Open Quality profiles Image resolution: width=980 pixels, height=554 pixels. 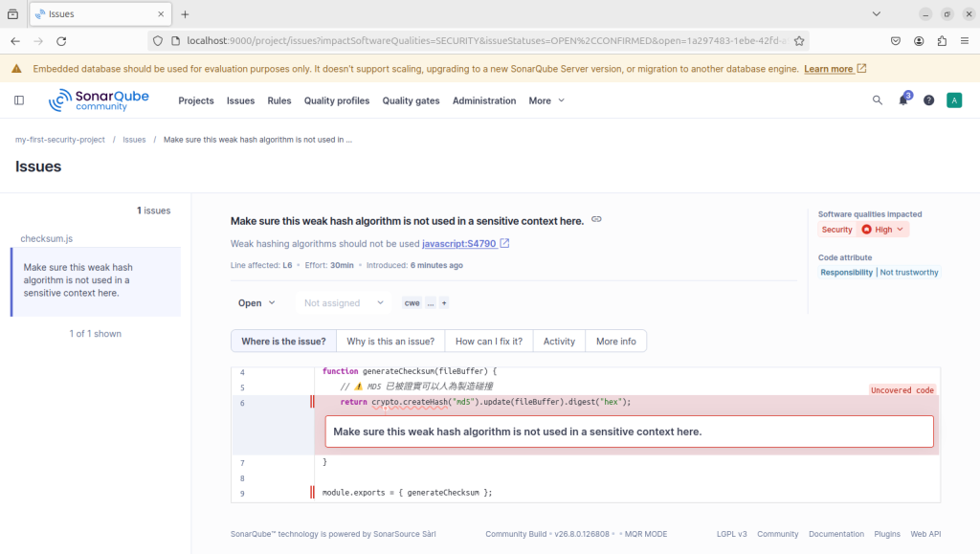click(337, 100)
